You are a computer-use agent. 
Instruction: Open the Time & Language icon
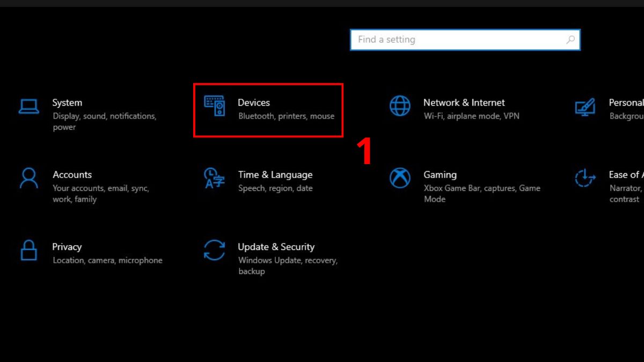point(214,178)
